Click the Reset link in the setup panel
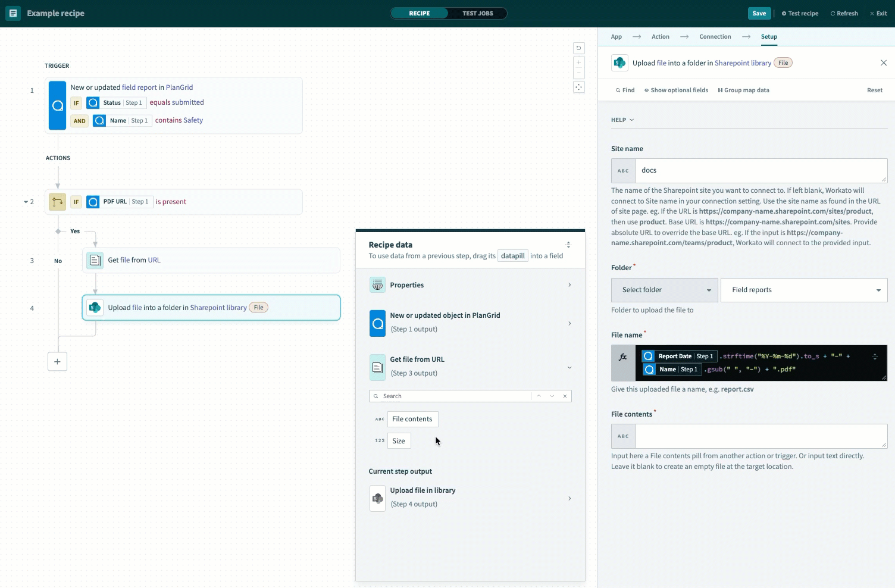Image resolution: width=895 pixels, height=588 pixels. click(875, 90)
